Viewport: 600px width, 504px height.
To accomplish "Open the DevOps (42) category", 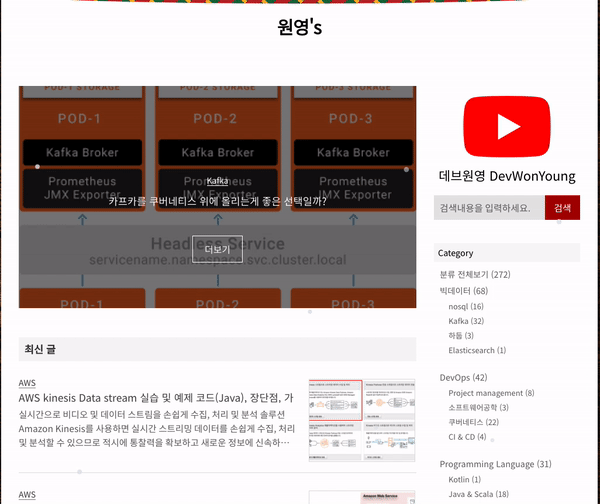I will [463, 378].
